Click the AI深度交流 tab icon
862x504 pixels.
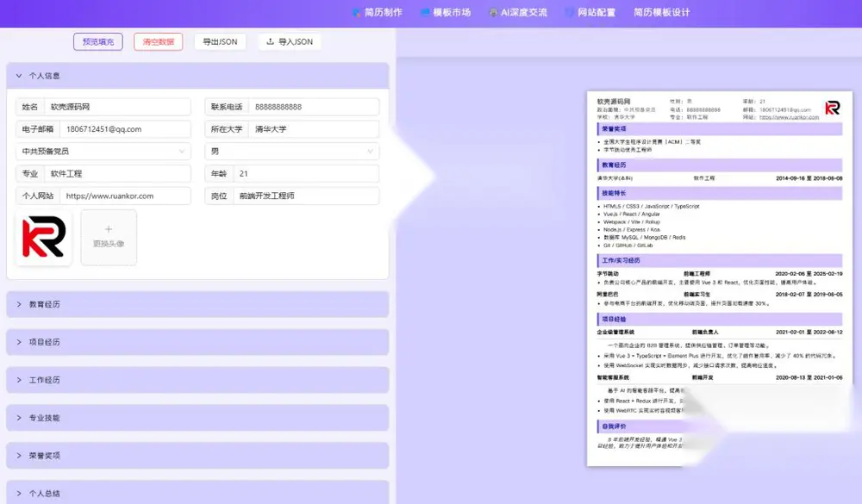pos(494,12)
